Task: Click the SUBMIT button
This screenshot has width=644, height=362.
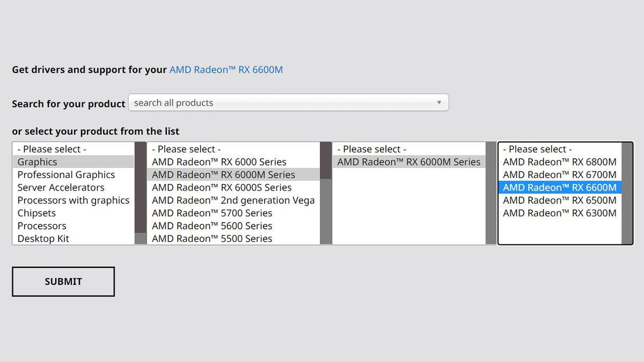Action: (x=63, y=282)
